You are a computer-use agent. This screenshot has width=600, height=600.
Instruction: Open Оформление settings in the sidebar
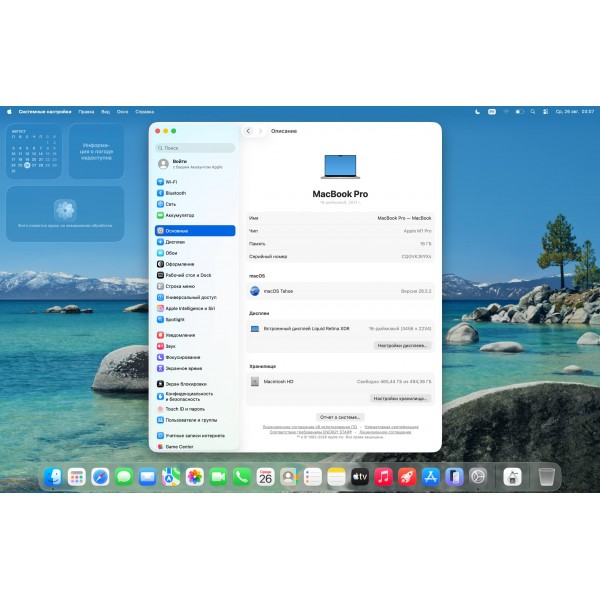click(195, 264)
